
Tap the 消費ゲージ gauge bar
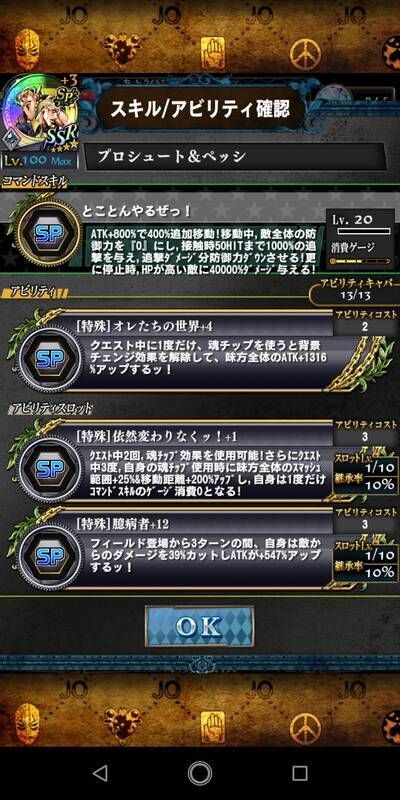pyautogui.click(x=362, y=260)
